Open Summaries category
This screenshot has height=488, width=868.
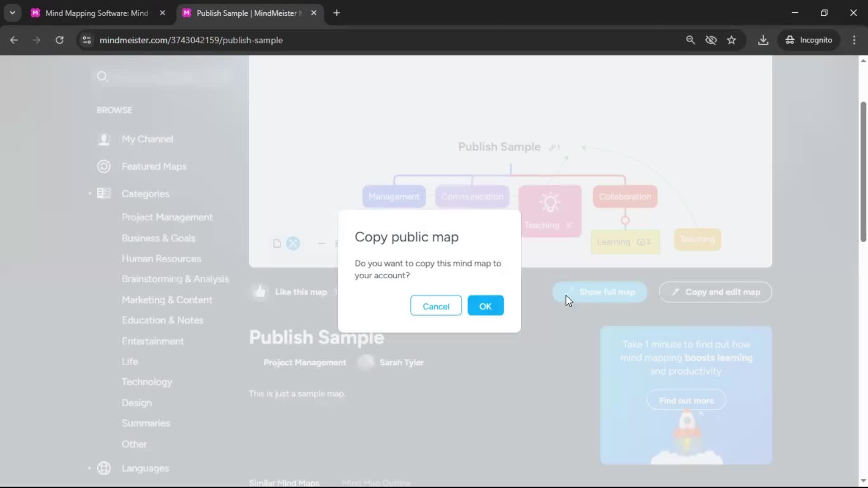[146, 423]
